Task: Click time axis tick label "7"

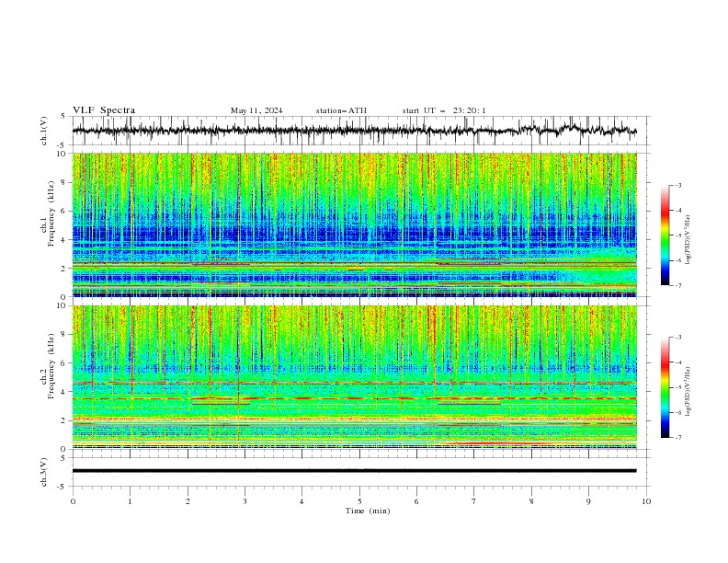Action: (x=474, y=501)
